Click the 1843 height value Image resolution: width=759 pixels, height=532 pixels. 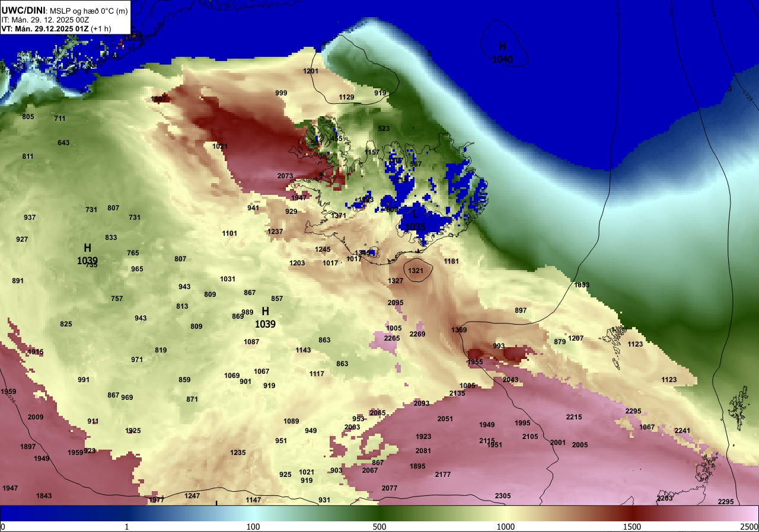pos(44,496)
